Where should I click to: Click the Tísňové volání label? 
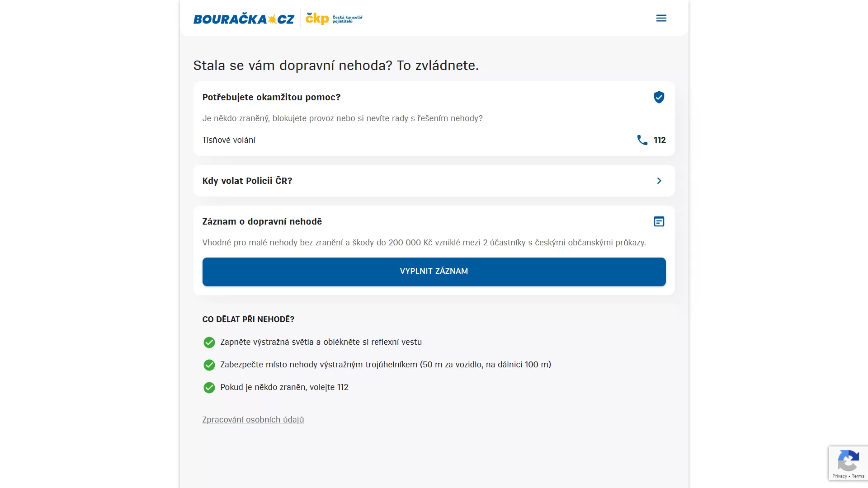(x=229, y=140)
